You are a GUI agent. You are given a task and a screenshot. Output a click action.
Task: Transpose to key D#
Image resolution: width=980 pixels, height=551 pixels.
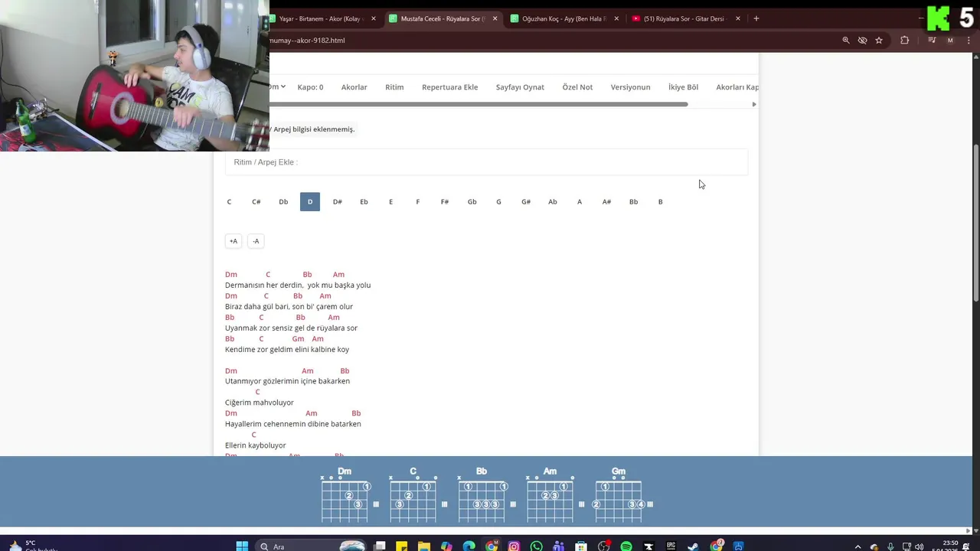click(x=338, y=201)
